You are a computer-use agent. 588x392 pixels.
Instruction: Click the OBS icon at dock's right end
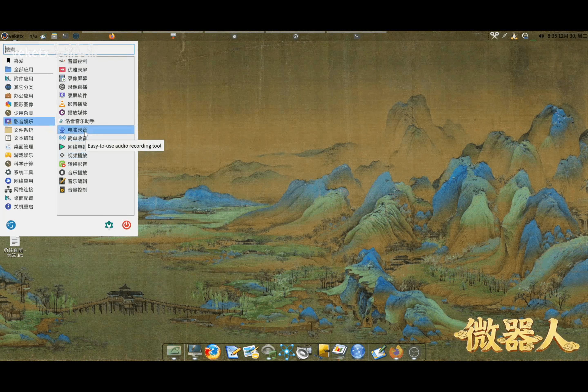[414, 353]
